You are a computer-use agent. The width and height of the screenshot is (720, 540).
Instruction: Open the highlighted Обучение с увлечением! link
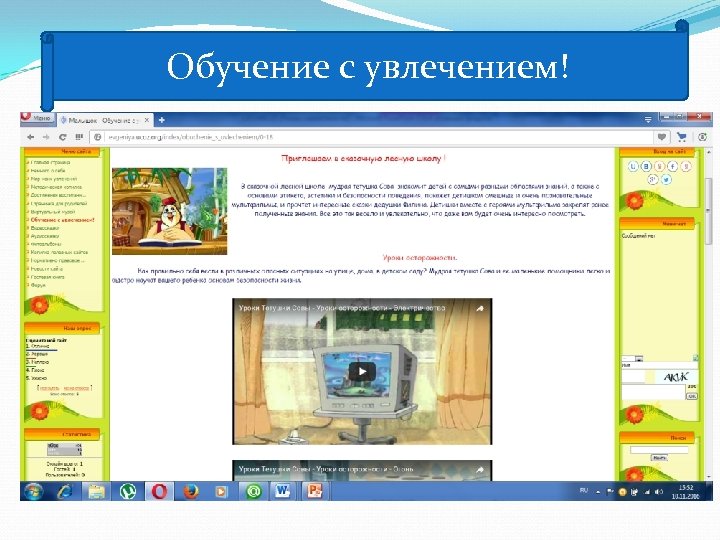62,220
